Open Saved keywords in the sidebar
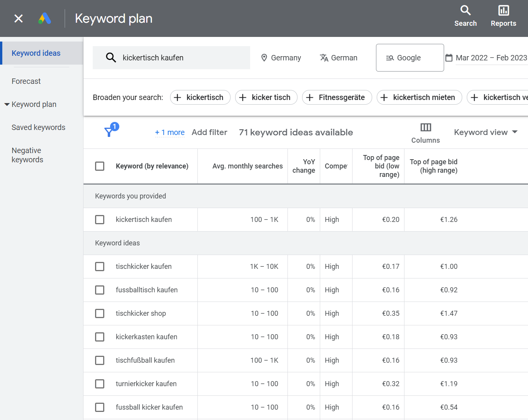The height and width of the screenshot is (420, 528). [38, 127]
